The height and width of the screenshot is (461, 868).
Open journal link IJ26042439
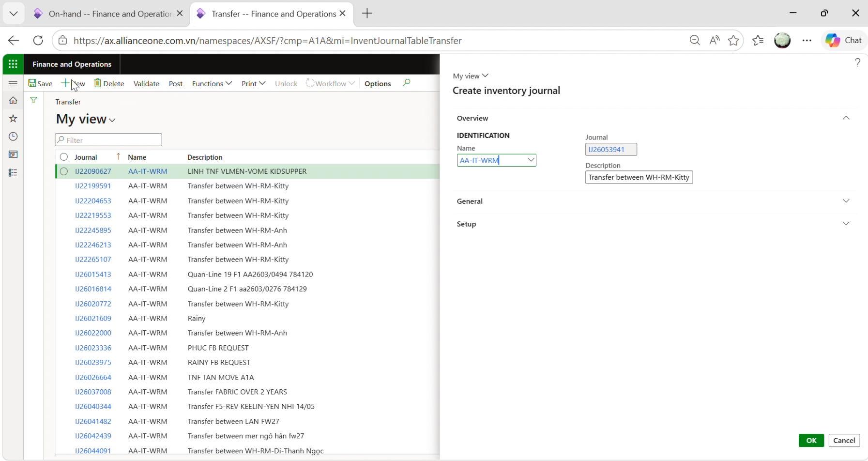93,436
